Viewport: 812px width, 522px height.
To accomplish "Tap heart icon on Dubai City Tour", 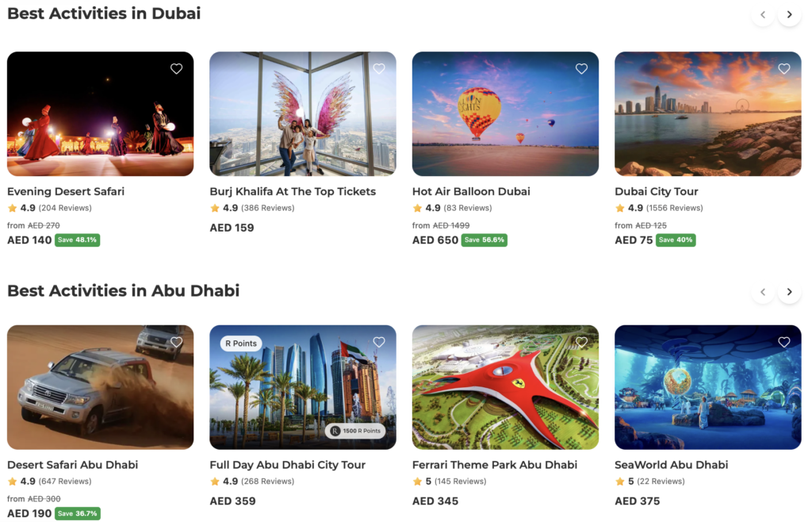I will tap(784, 68).
